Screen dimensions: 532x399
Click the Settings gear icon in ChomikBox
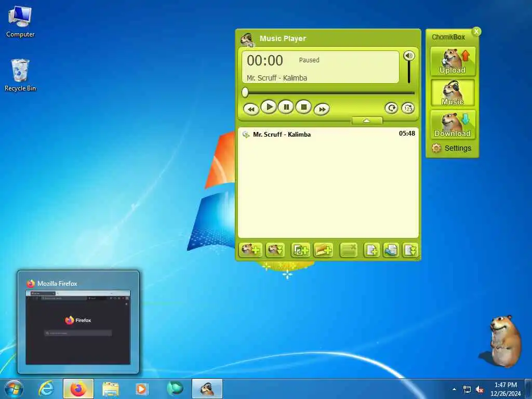(x=436, y=148)
